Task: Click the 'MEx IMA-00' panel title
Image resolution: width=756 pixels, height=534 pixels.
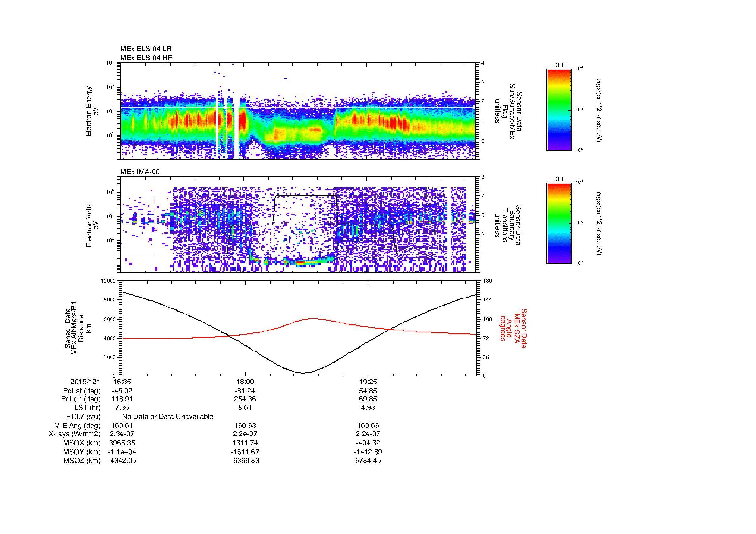Action: point(140,172)
